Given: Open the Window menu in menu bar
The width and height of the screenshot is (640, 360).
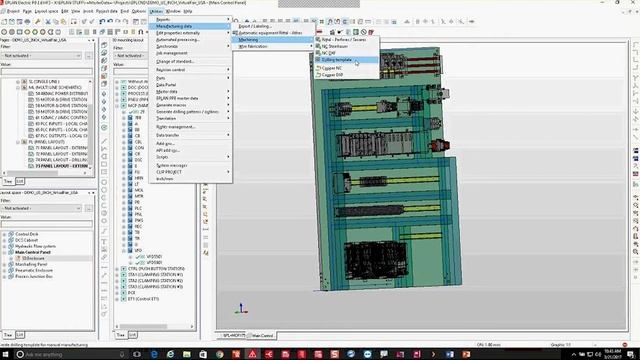Looking at the screenshot, I should 173,11.
